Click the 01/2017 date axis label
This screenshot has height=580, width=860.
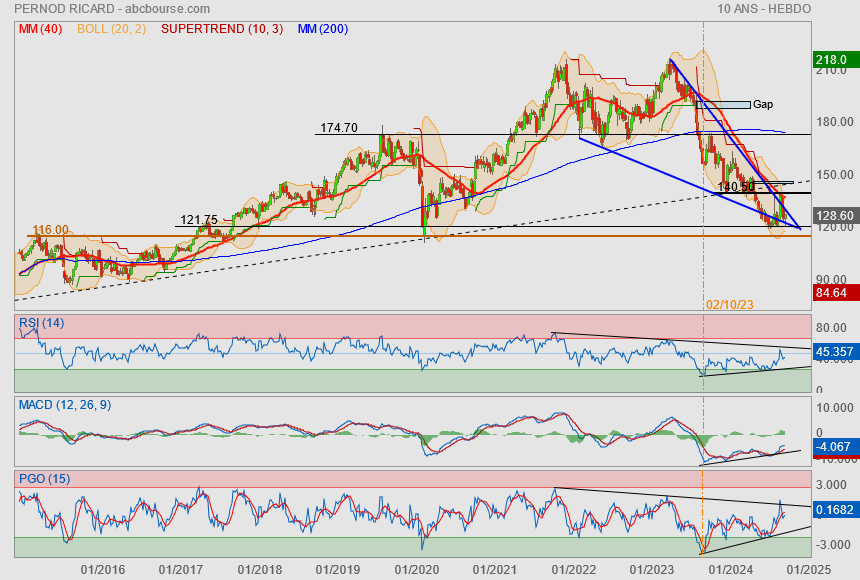click(180, 570)
